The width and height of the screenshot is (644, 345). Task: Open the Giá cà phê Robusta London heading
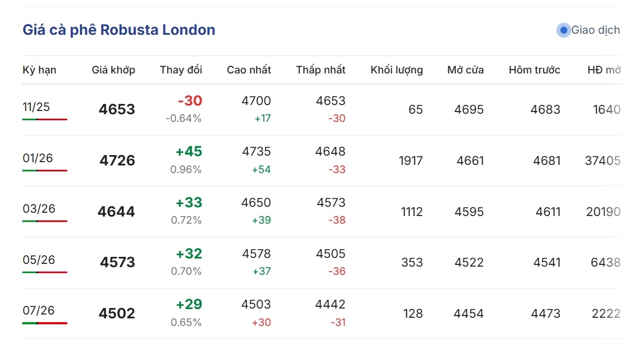[x=119, y=30]
